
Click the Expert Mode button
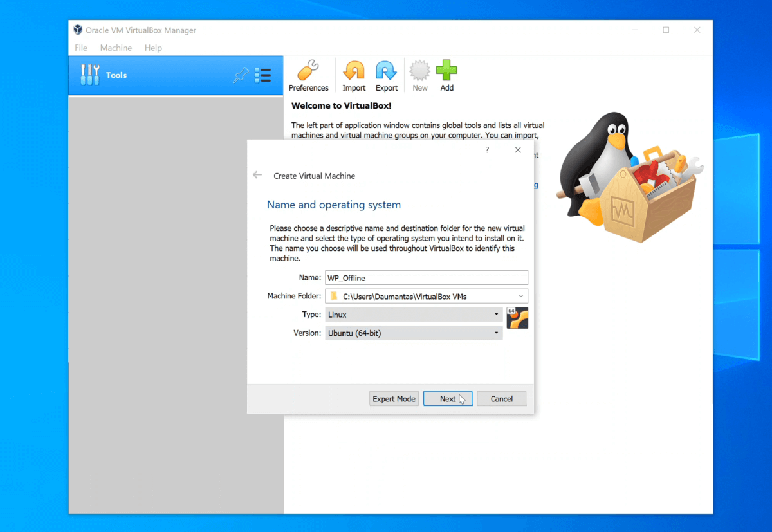[x=394, y=399]
